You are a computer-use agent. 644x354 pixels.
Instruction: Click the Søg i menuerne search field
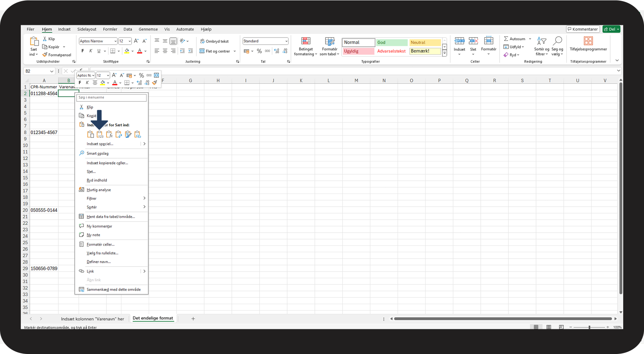click(112, 97)
